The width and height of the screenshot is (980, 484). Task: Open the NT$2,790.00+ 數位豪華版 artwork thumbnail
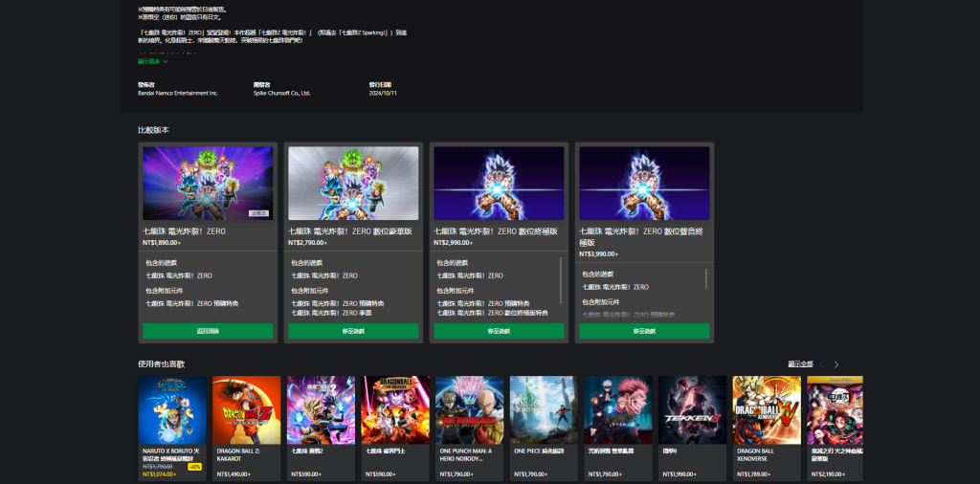point(353,183)
